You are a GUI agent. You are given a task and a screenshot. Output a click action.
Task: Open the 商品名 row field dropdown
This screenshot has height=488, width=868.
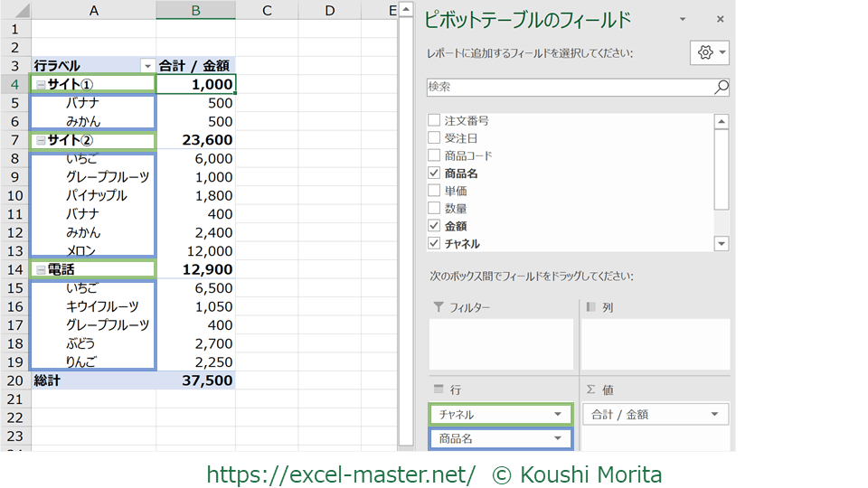click(x=558, y=438)
